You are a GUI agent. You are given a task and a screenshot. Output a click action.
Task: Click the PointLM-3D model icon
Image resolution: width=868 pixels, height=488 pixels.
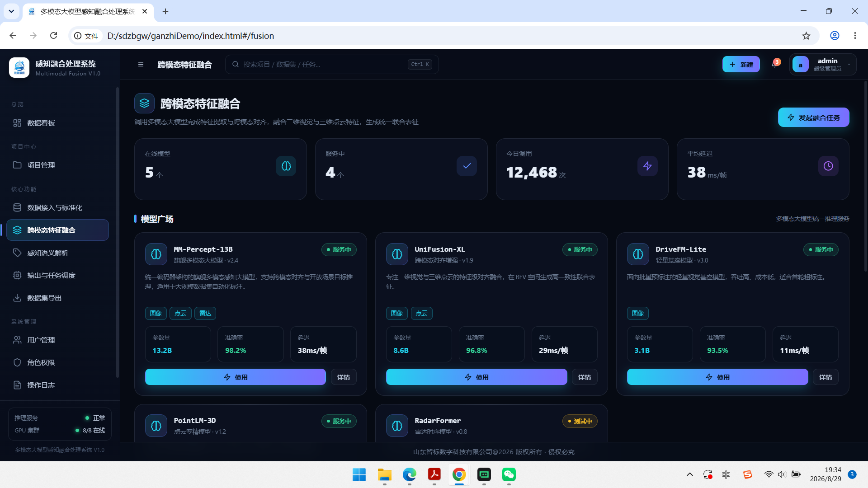click(x=156, y=426)
